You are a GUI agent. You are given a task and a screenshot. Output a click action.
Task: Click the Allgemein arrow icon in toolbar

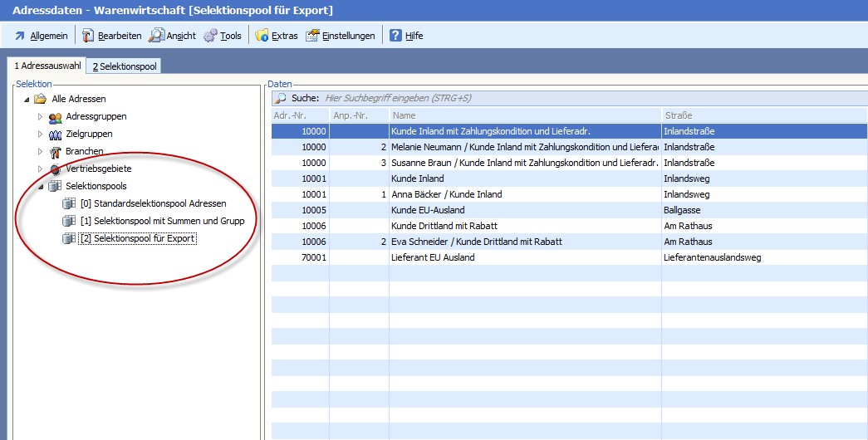pos(19,36)
